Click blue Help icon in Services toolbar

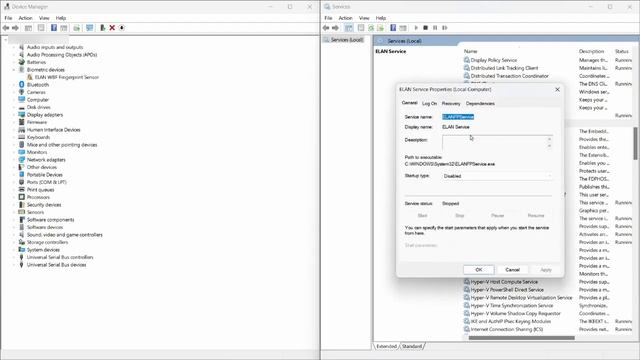tap(393, 28)
